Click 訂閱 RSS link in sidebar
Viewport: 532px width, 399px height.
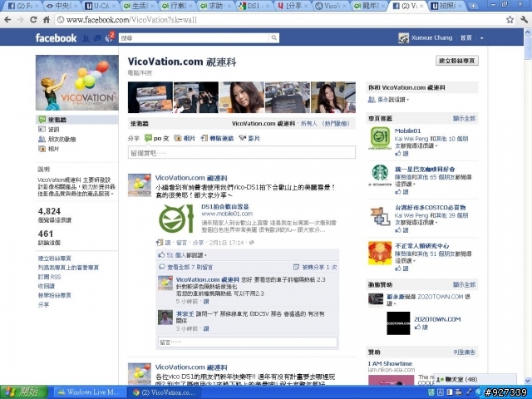[50, 277]
